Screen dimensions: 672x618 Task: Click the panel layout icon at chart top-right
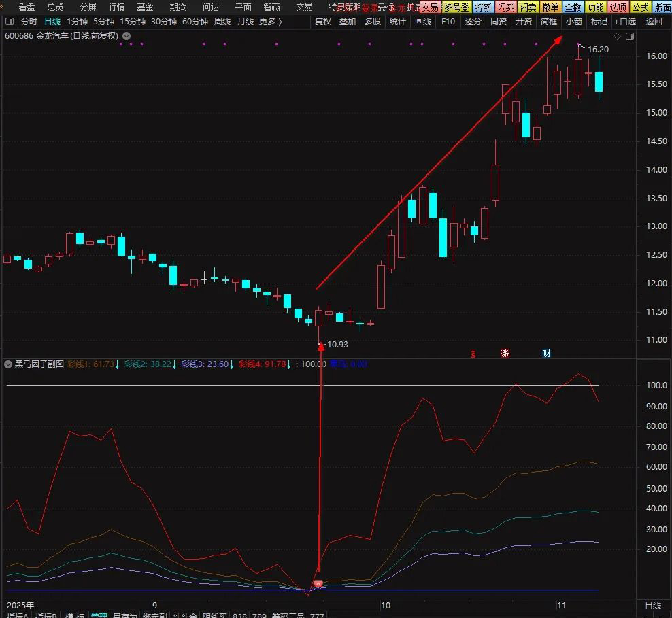[628, 36]
